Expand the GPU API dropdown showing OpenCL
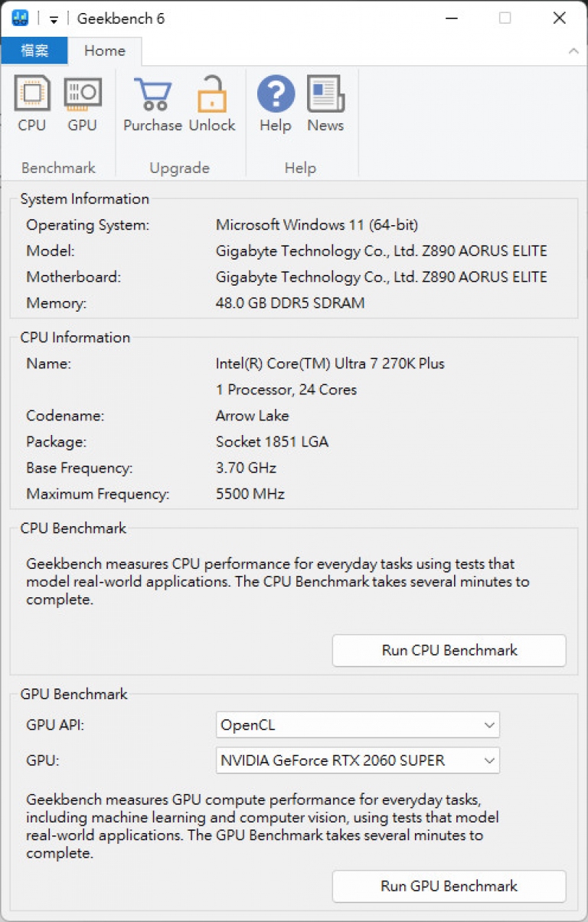This screenshot has height=922, width=588. click(x=358, y=724)
